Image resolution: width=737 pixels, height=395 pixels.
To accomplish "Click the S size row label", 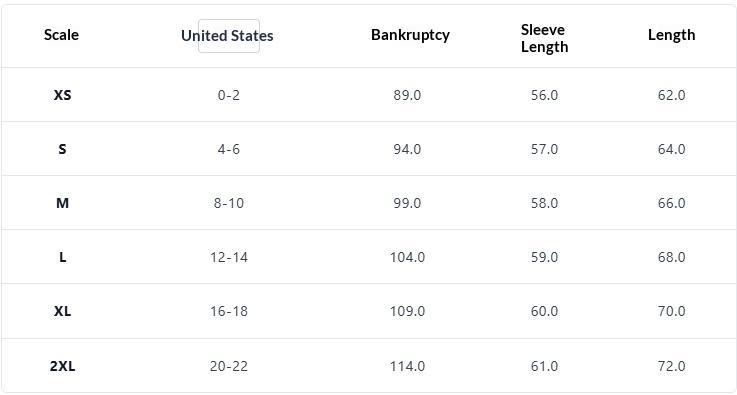I will [x=62, y=149].
